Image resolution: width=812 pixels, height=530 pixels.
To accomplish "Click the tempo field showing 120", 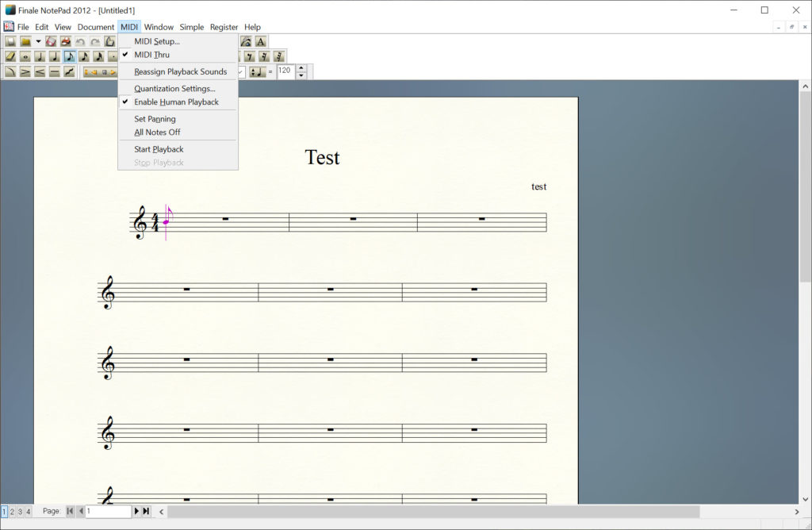I will [x=286, y=71].
